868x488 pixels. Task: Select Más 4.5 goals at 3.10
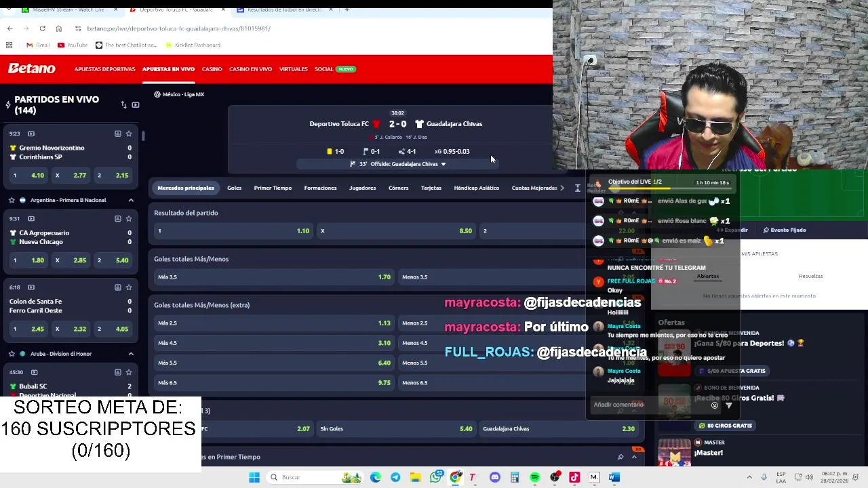coord(274,343)
